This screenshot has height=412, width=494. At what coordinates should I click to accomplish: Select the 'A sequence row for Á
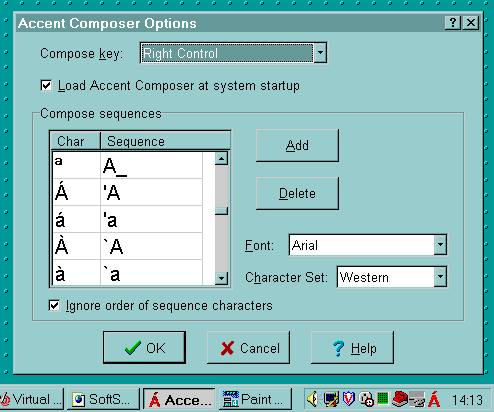pyautogui.click(x=127, y=192)
